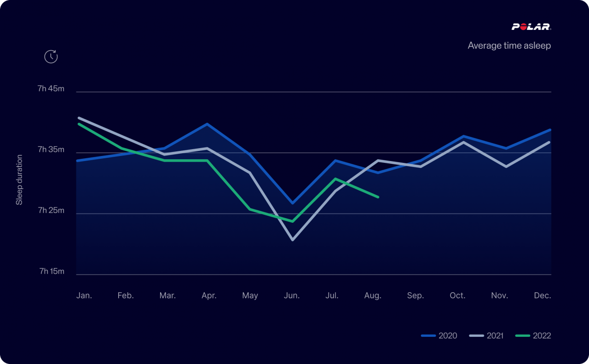Select the Dec. month label
589x364 pixels.
pyautogui.click(x=543, y=295)
